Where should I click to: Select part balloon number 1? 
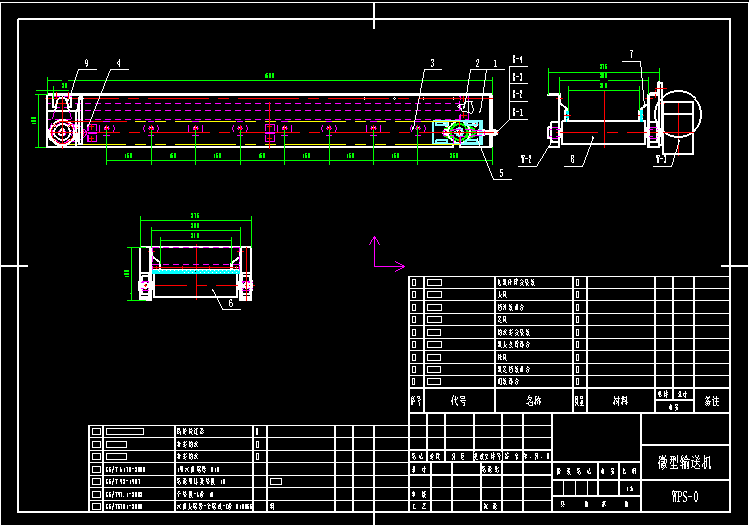pyautogui.click(x=495, y=63)
